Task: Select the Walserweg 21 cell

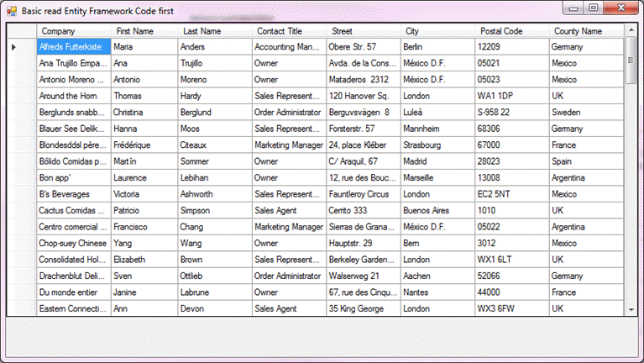Action: pos(364,276)
